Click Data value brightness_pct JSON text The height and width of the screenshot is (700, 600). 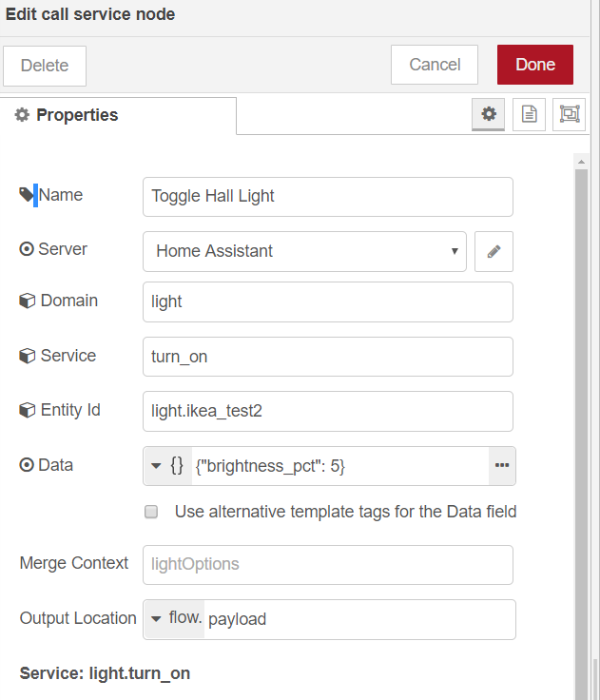270,466
